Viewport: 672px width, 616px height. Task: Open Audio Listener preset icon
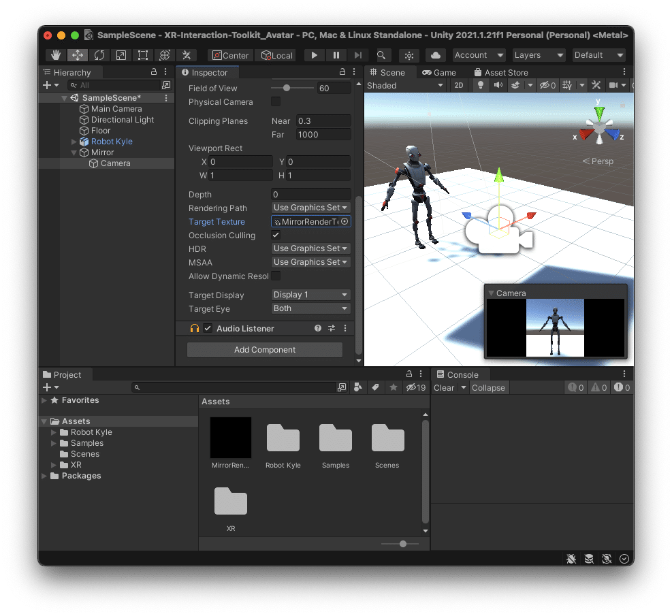332,328
